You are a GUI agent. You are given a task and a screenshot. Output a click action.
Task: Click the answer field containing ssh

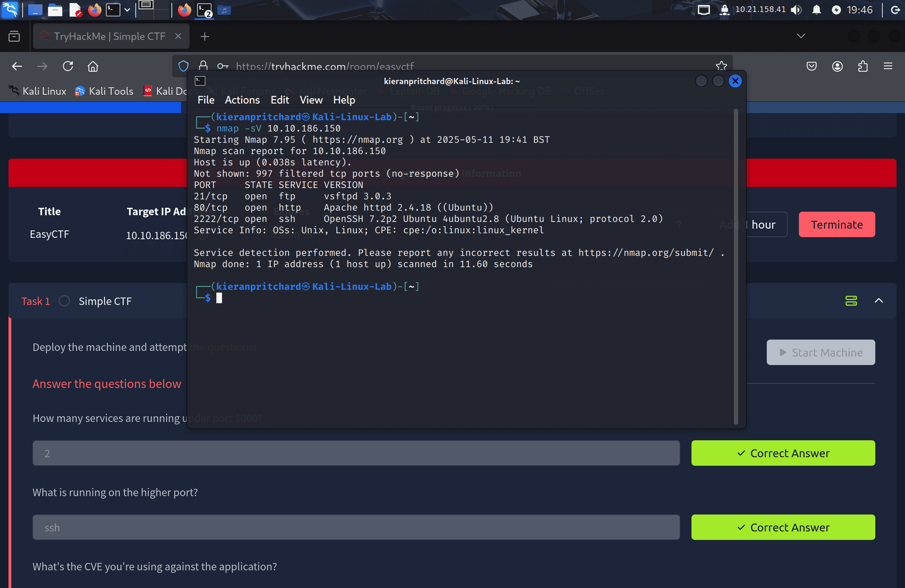356,527
